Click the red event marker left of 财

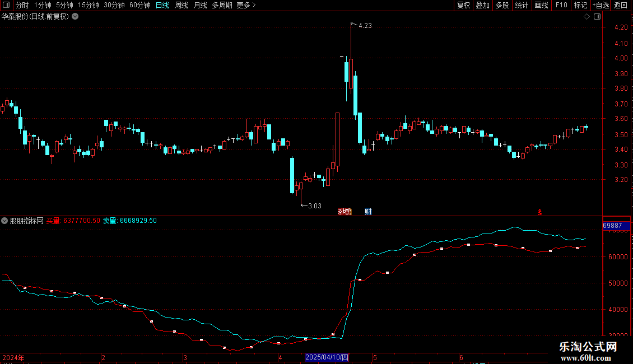point(345,212)
